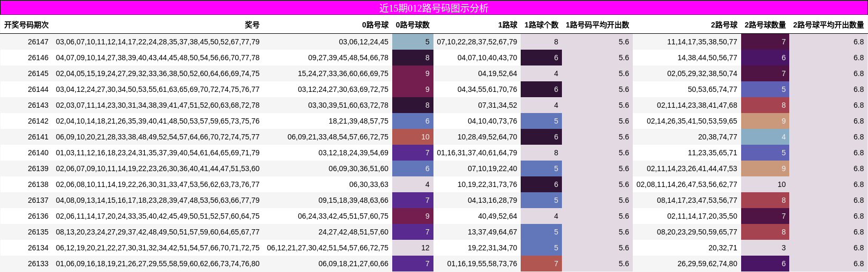Click period number 26147
This screenshot has height=272, width=868.
(38, 42)
